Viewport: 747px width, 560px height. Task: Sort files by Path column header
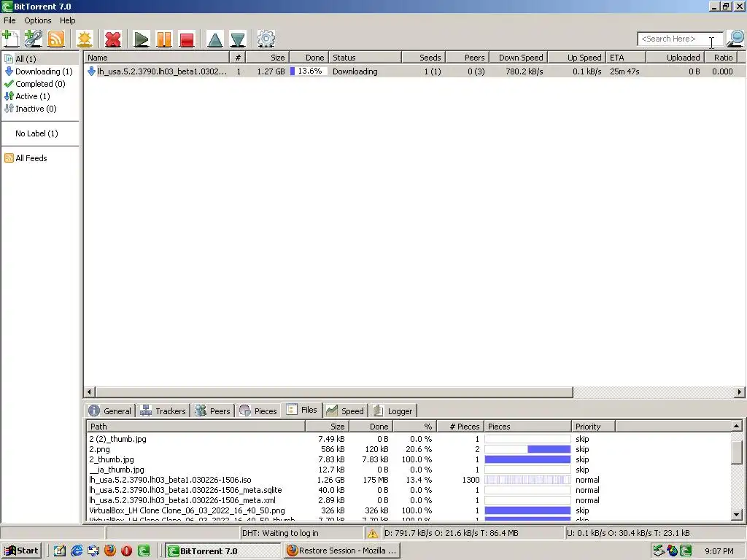[x=196, y=427]
